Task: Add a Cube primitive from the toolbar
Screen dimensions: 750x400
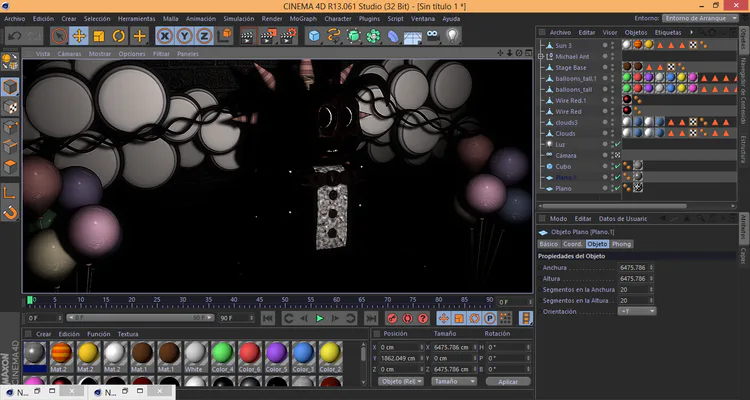Action: [x=314, y=36]
